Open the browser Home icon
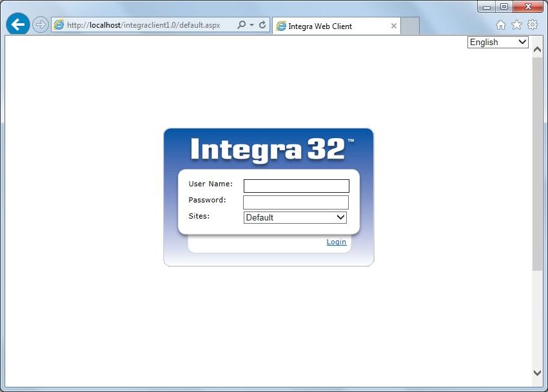This screenshot has width=548, height=392. (x=501, y=24)
